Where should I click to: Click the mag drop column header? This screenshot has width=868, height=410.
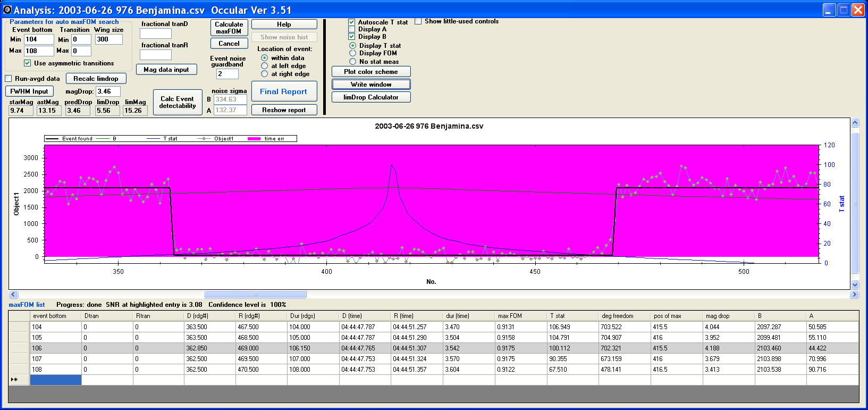point(728,316)
